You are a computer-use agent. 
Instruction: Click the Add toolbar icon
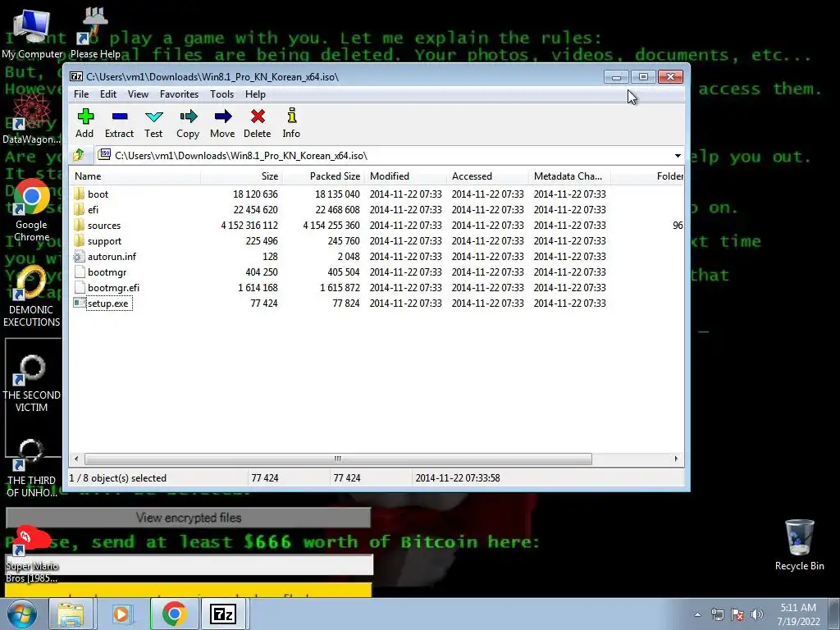pyautogui.click(x=85, y=116)
